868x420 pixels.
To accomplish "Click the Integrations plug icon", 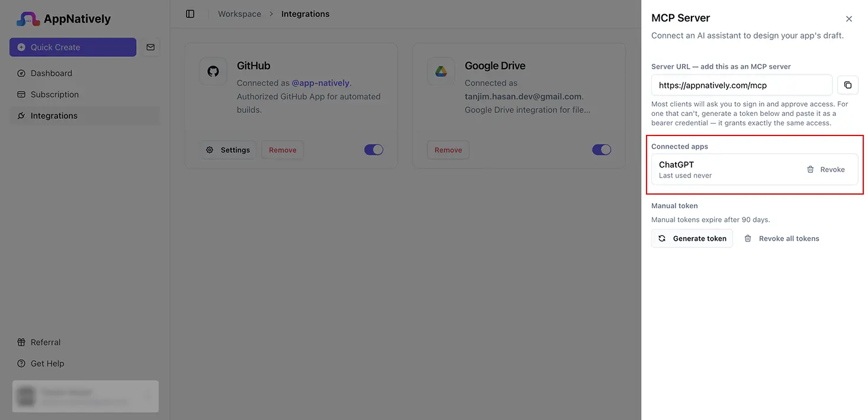I will coord(21,116).
